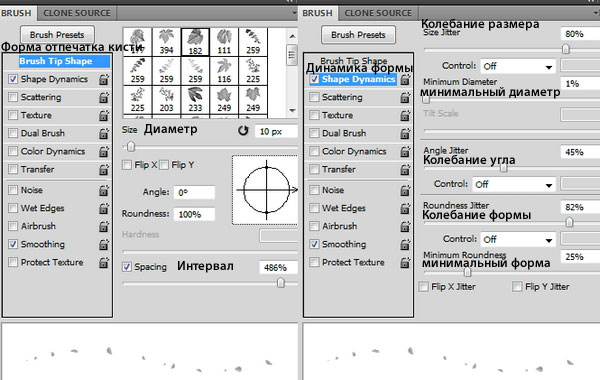
Task: Click the reset brush size icon
Action: [x=243, y=131]
